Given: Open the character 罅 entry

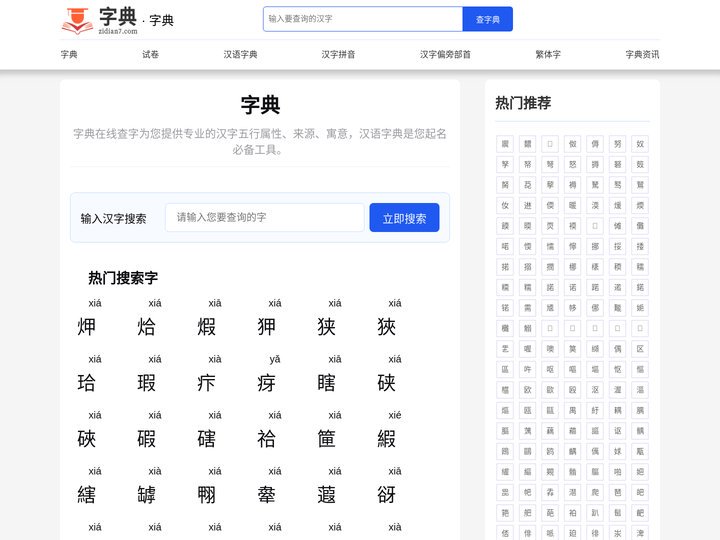Looking at the screenshot, I should 146,495.
